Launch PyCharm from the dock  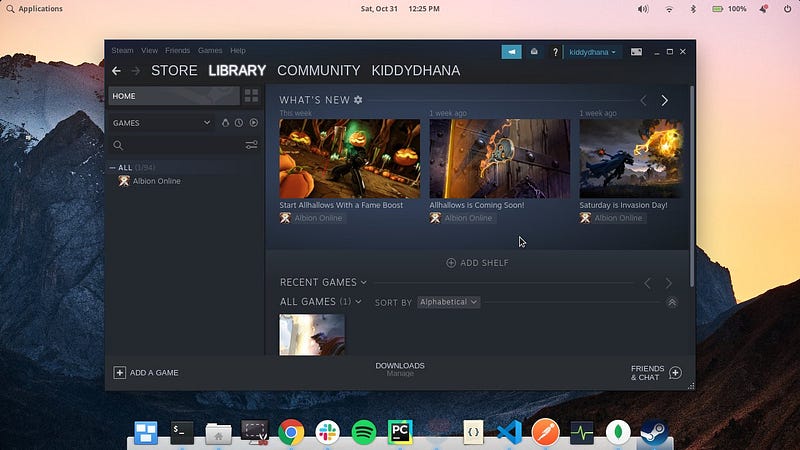pos(401,432)
